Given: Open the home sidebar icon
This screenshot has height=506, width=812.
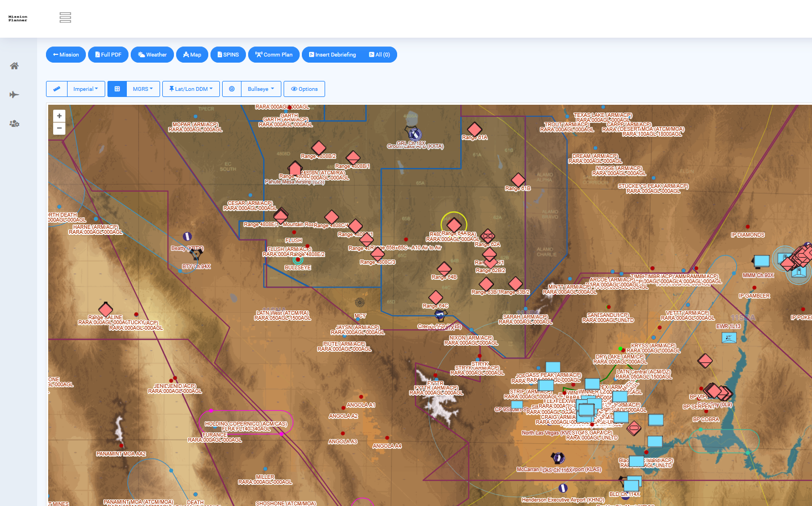Looking at the screenshot, I should click(14, 66).
